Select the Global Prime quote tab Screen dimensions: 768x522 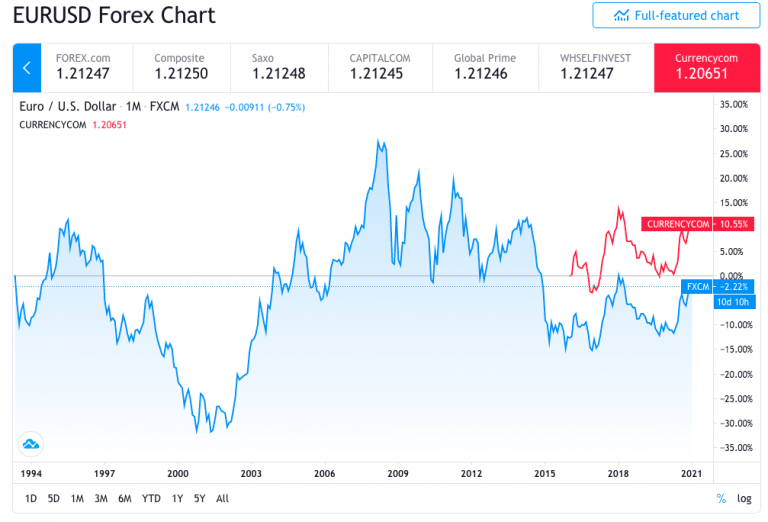pos(485,68)
